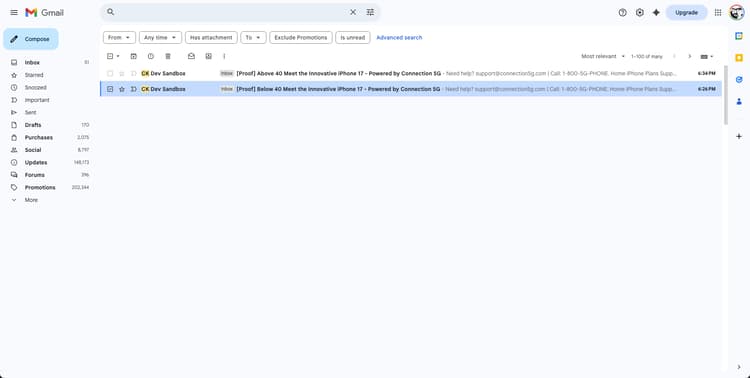
Task: Open the Google apps grid
Action: pyautogui.click(x=718, y=12)
